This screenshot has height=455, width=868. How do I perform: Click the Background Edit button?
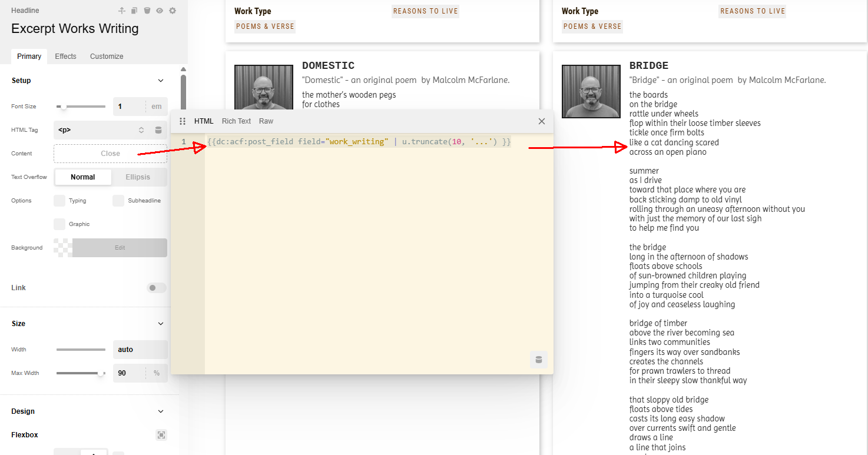tap(120, 248)
